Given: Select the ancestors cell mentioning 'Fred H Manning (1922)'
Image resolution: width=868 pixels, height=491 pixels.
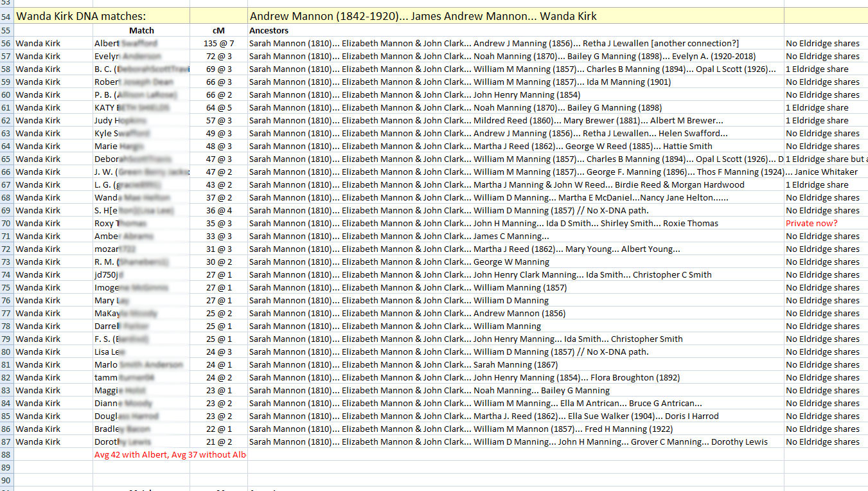Looking at the screenshot, I should 516,429.
